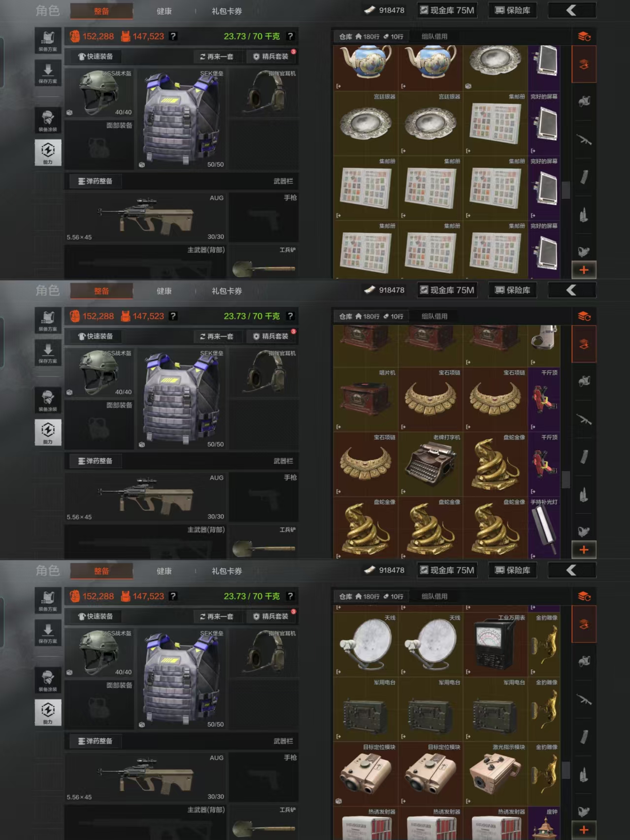Click the stash scrollbar thumb in middle screenshot
This screenshot has height=840, width=630.
click(x=566, y=479)
